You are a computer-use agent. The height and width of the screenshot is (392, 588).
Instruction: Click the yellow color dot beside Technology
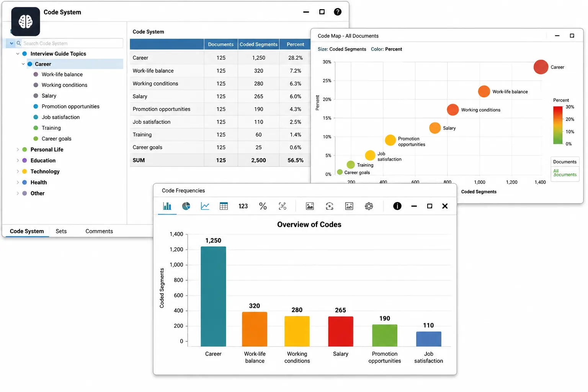click(24, 171)
